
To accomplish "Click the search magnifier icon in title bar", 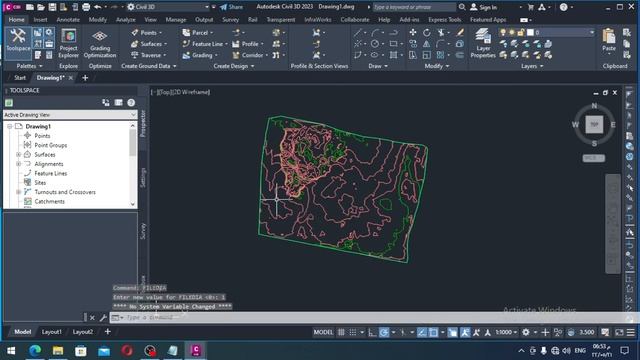I will point(462,7).
